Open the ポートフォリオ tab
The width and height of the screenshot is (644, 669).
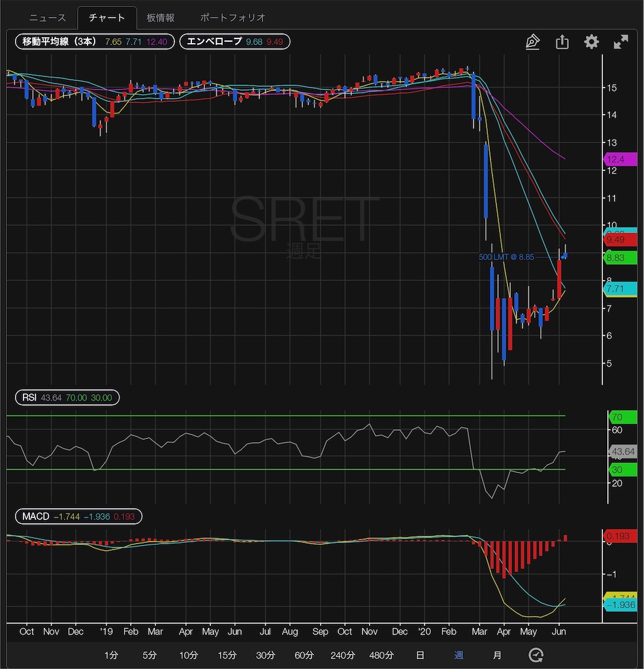tap(233, 18)
